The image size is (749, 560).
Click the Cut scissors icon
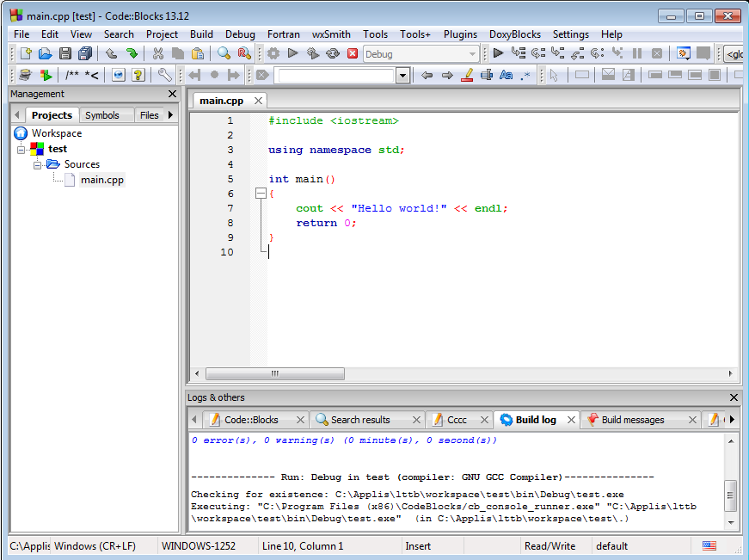pos(158,53)
